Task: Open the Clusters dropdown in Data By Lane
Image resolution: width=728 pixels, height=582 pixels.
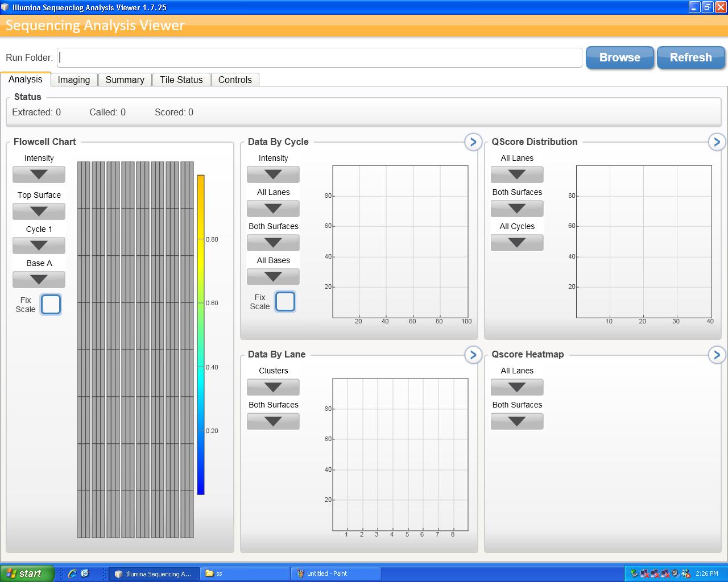Action: [x=273, y=387]
